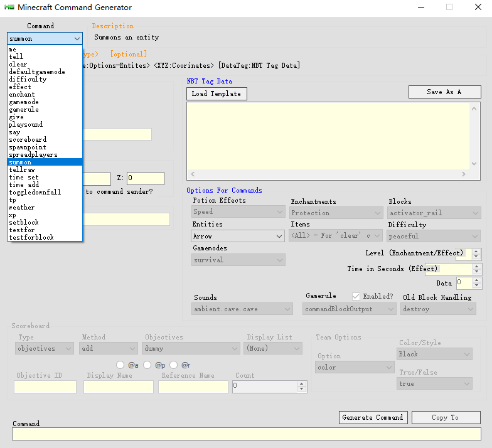
Task: Click the Save As A button
Action: (x=444, y=92)
